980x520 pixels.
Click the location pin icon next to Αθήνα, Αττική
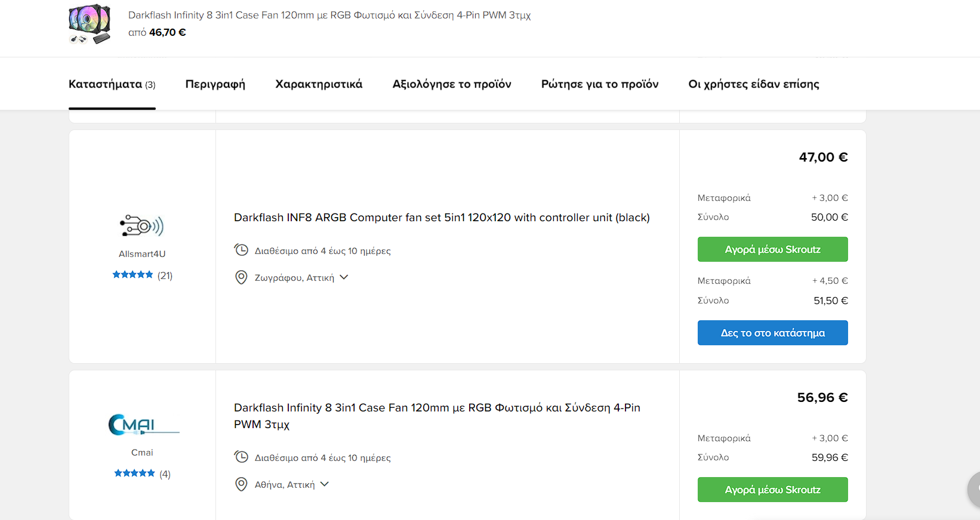[x=241, y=484]
